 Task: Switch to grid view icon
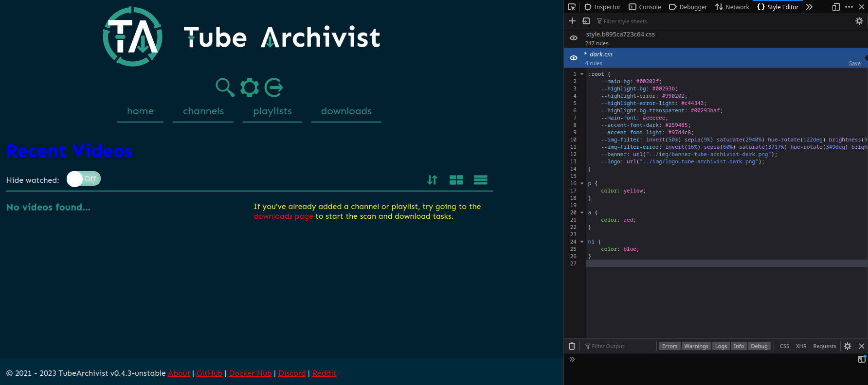[456, 180]
